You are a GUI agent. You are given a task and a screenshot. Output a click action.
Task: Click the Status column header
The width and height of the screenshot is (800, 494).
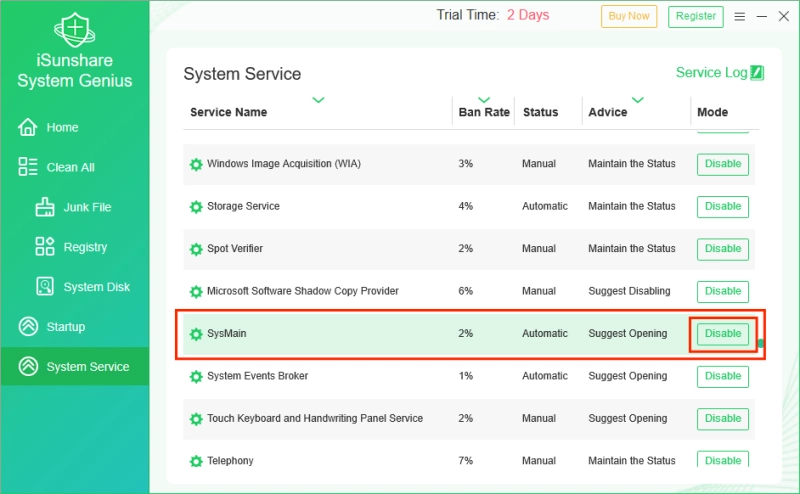[540, 112]
